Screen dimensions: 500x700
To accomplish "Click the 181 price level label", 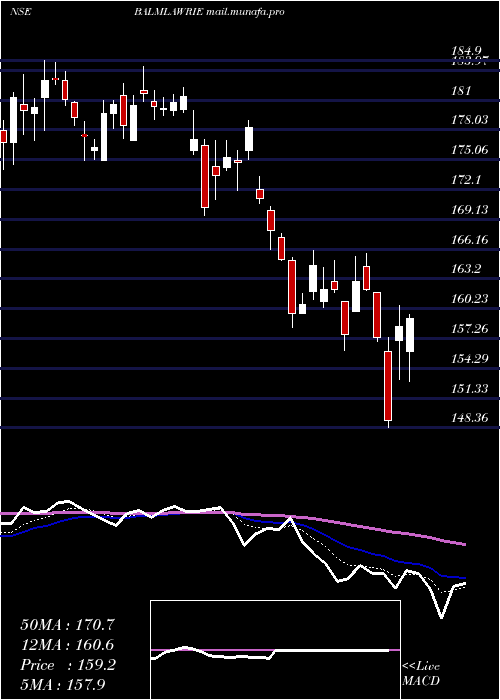I will point(462,91).
